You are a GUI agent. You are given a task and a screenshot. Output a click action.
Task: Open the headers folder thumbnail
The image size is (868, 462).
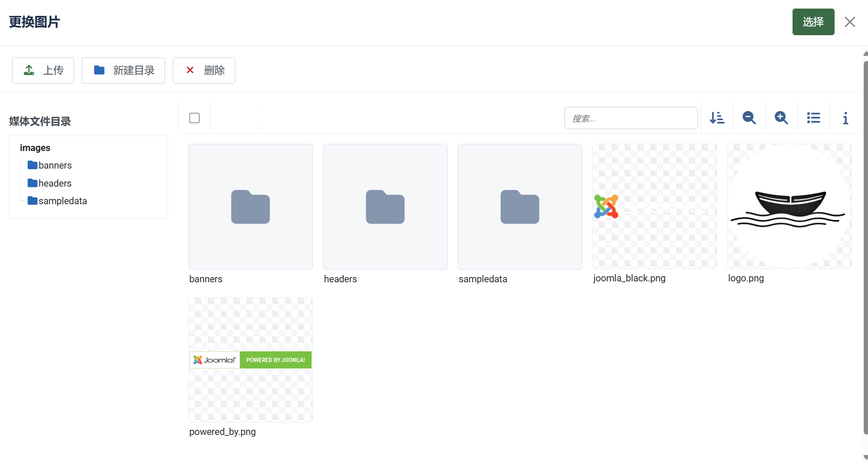pyautogui.click(x=385, y=207)
